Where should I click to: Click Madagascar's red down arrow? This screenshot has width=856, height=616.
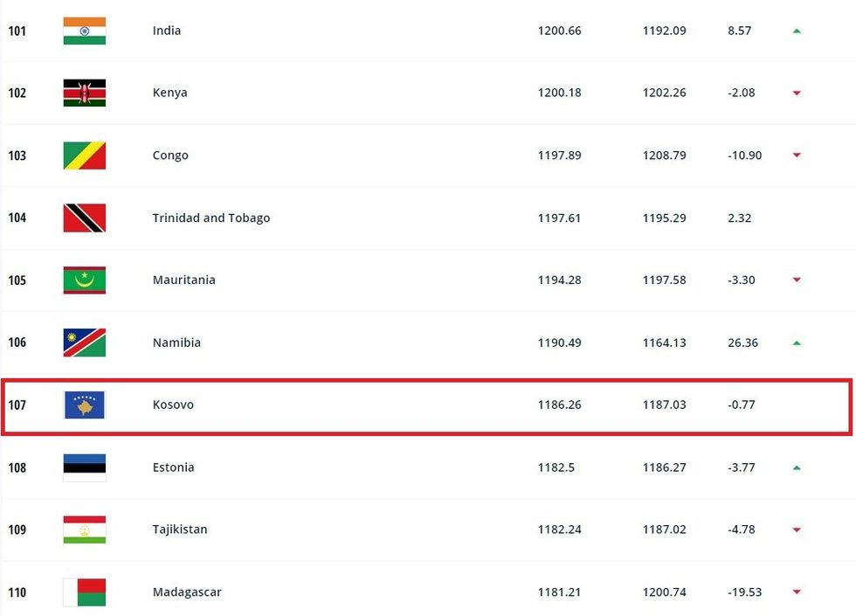point(797,592)
